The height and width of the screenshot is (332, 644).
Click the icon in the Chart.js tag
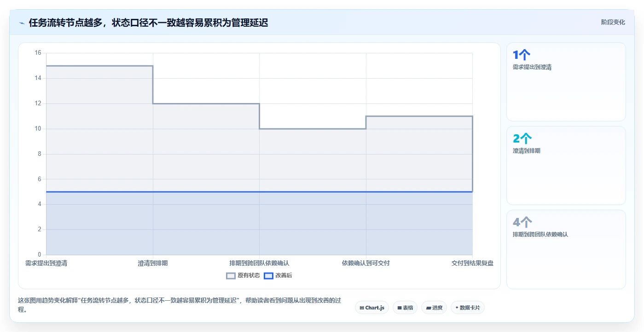pos(362,308)
